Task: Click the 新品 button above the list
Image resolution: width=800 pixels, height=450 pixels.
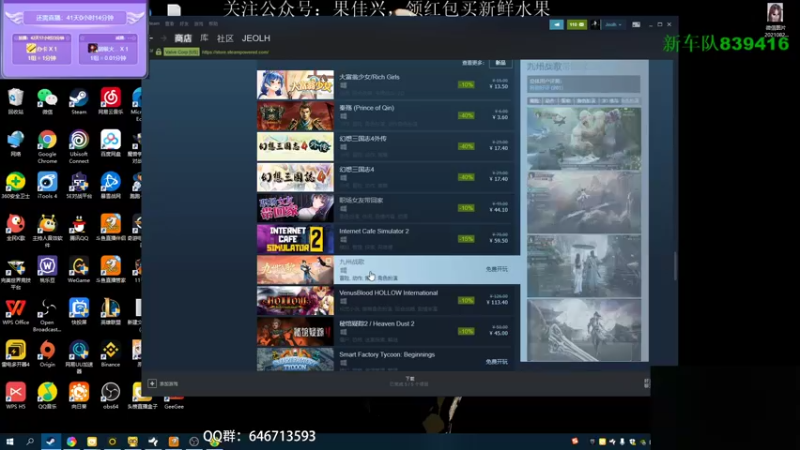Action: coord(500,63)
